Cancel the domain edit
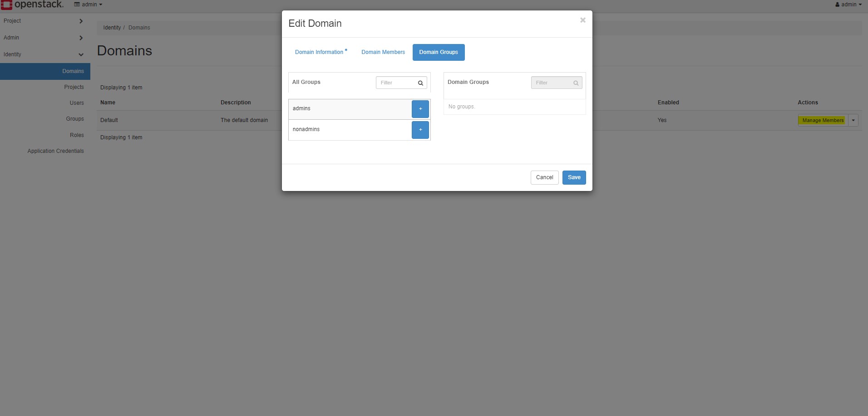868x416 pixels. (544, 177)
